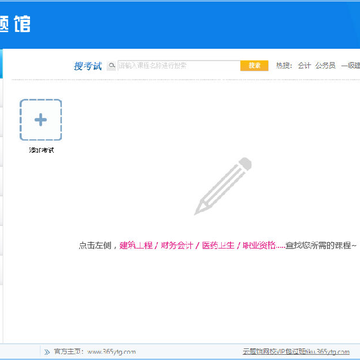Open the www.365ytg.com homepage link

[112, 352]
